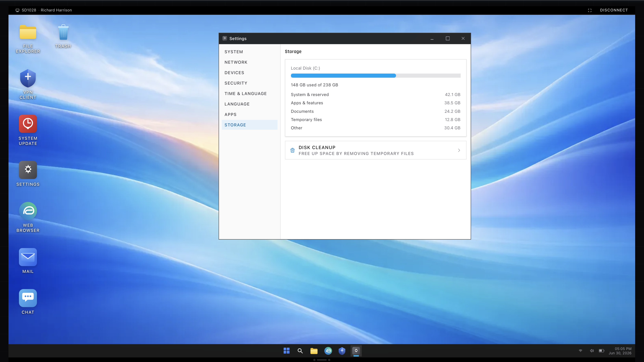Image resolution: width=644 pixels, height=362 pixels.
Task: Open Time & Language settings
Action: click(249, 94)
